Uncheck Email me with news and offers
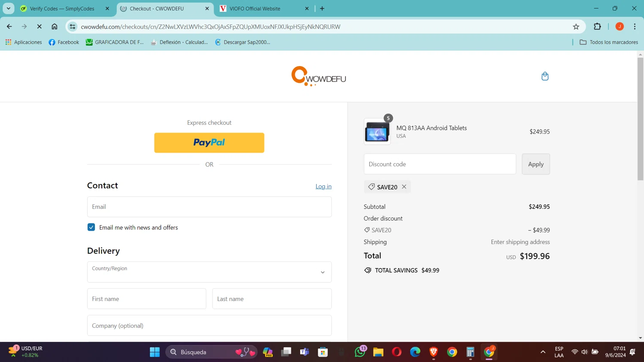This screenshot has width=644, height=362. coord(91,227)
